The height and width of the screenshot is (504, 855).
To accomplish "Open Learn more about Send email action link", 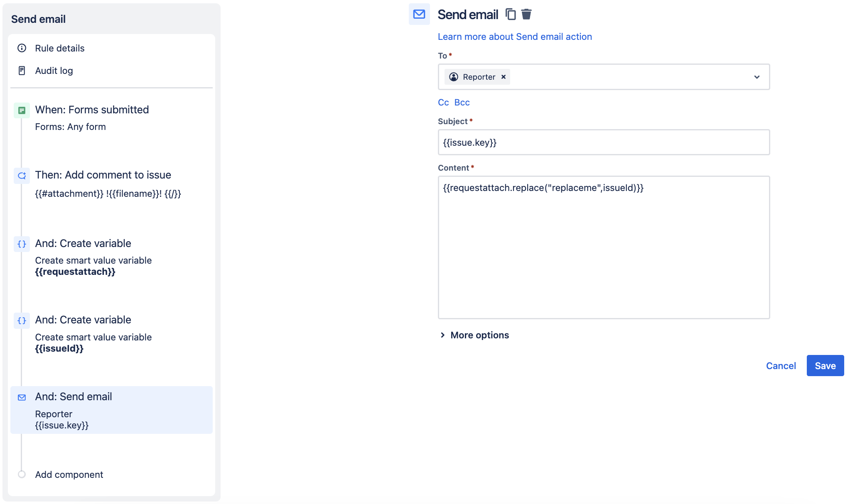I will 515,37.
